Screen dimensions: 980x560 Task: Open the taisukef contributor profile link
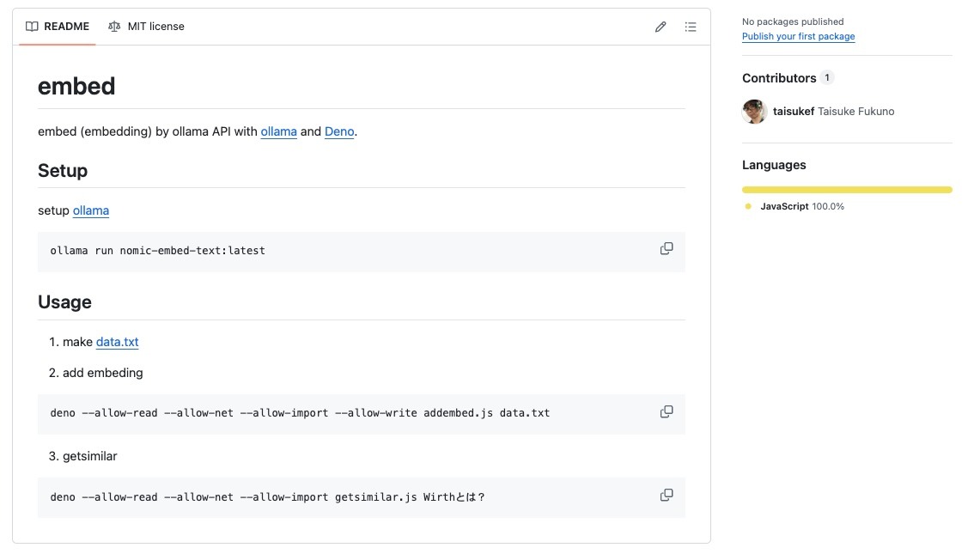coord(794,112)
